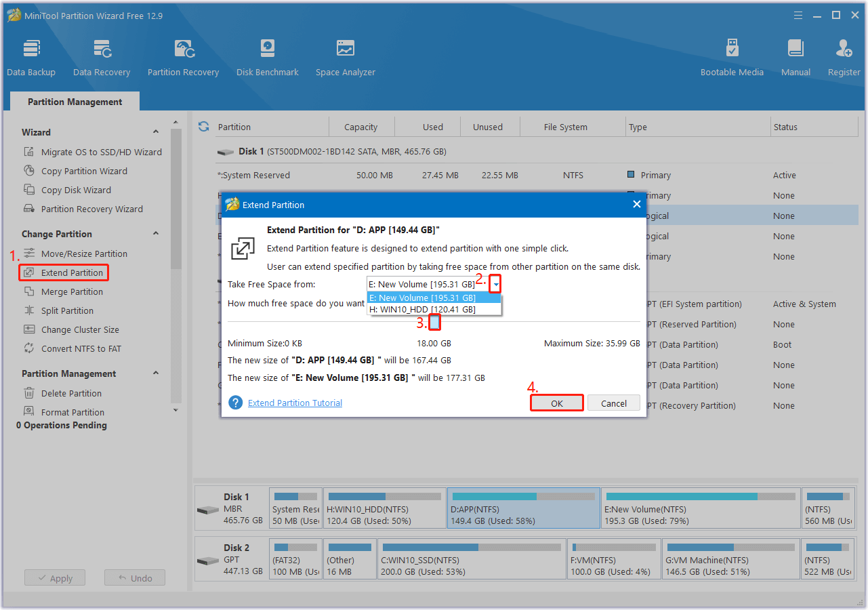Click the help question mark icon in the dialog

[236, 403]
